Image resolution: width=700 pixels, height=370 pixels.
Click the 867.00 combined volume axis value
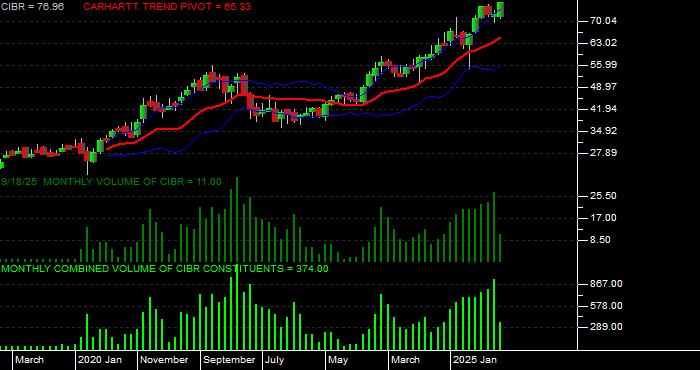[x=606, y=284]
